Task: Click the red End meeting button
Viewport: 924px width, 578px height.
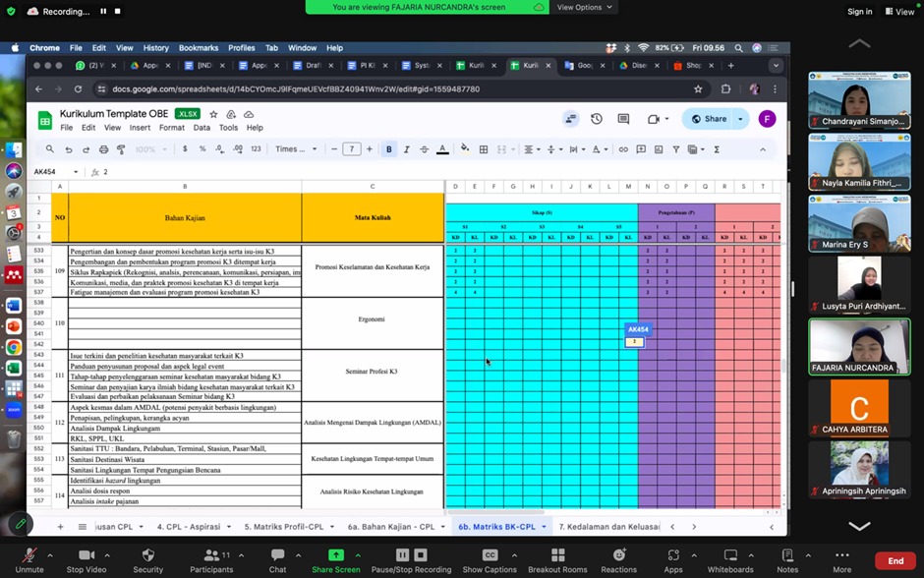Action: (895, 560)
